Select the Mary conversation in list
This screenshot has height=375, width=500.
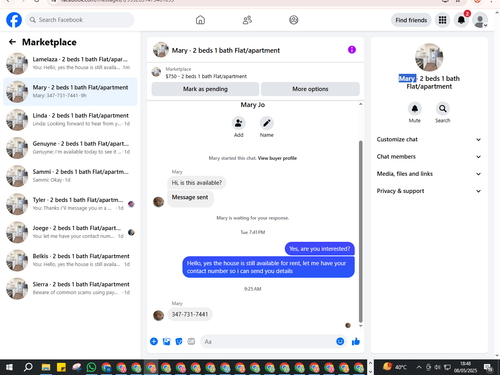(70, 92)
